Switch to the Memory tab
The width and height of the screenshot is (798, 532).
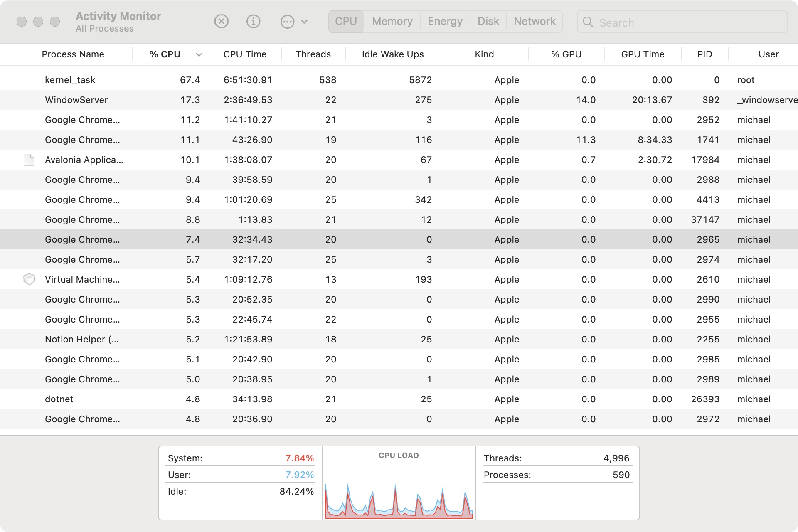point(392,21)
